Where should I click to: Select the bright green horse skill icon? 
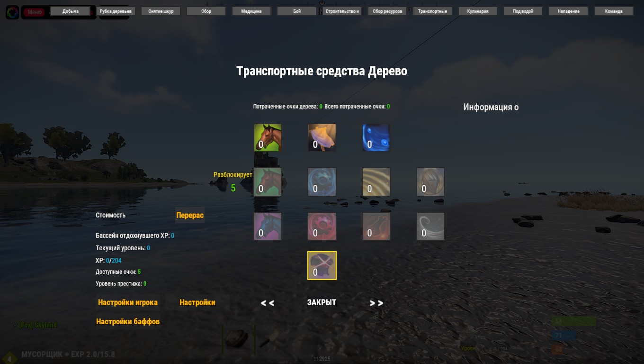pyautogui.click(x=268, y=138)
